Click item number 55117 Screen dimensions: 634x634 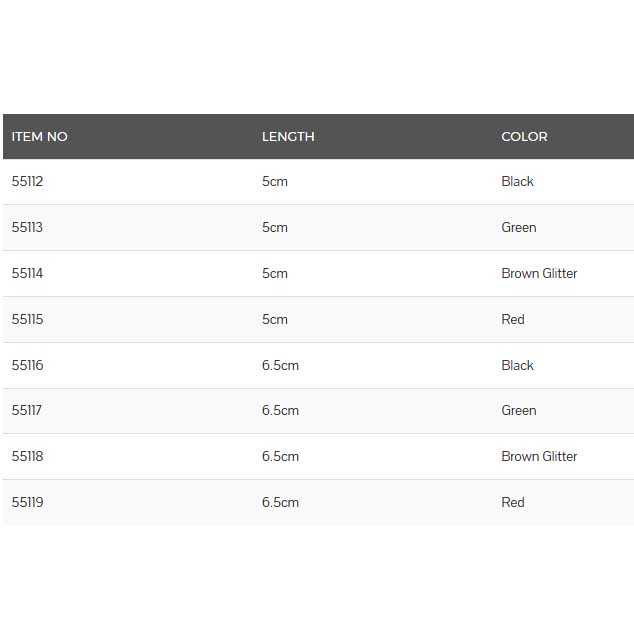point(28,411)
